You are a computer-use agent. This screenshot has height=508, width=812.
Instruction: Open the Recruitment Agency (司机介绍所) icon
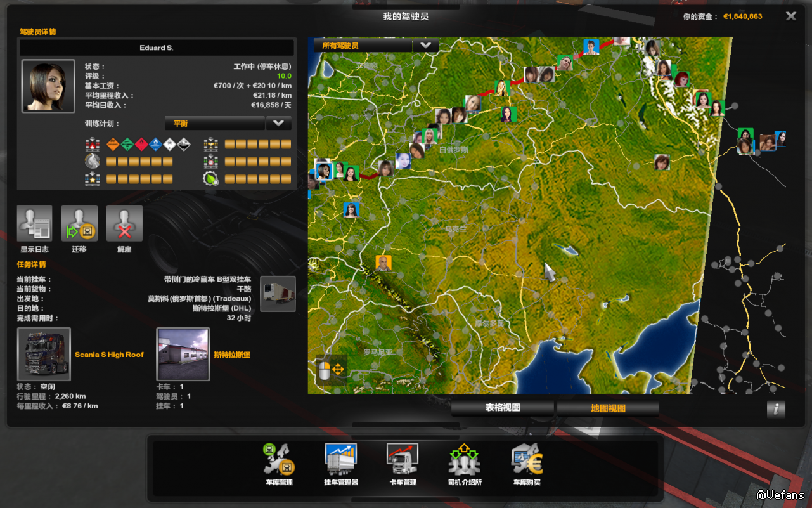click(x=465, y=459)
